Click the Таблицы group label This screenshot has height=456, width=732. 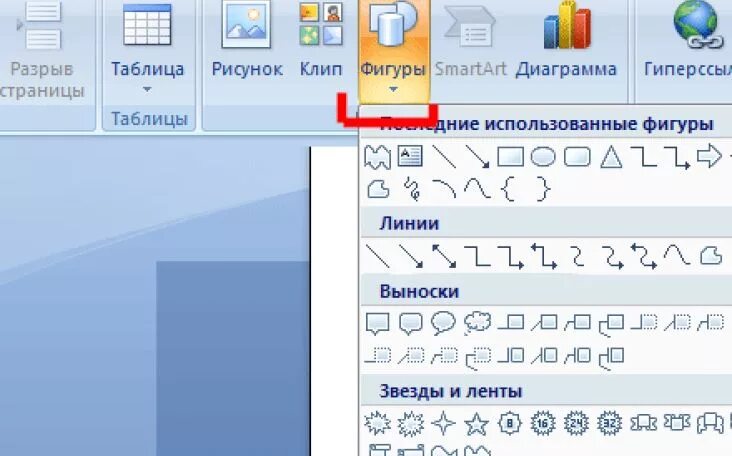point(149,119)
